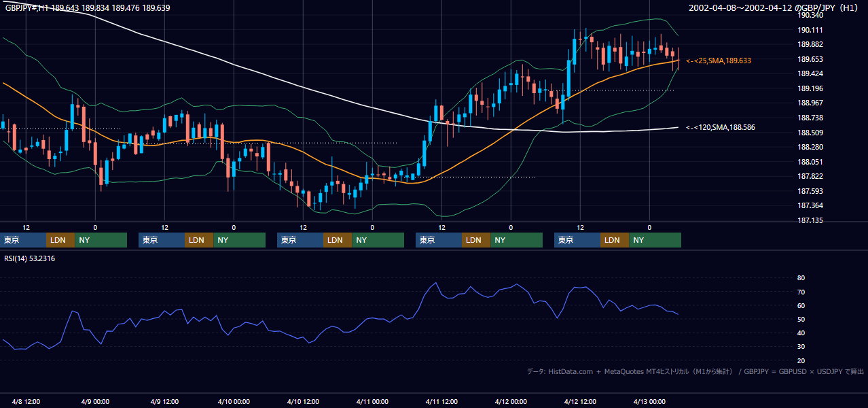Image resolution: width=868 pixels, height=408 pixels.
Task: Click the 188.738 price axis label
Action: 812,118
